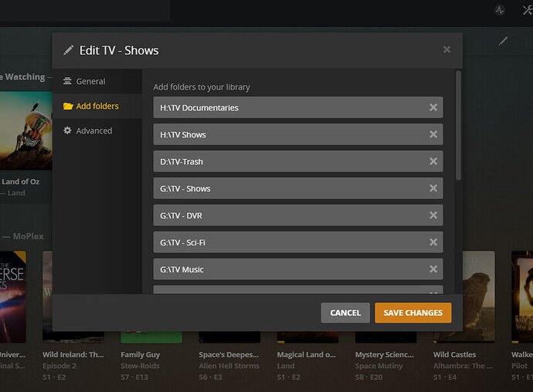Click the SAVE CHANGES button
The height and width of the screenshot is (392, 533).
(x=413, y=313)
